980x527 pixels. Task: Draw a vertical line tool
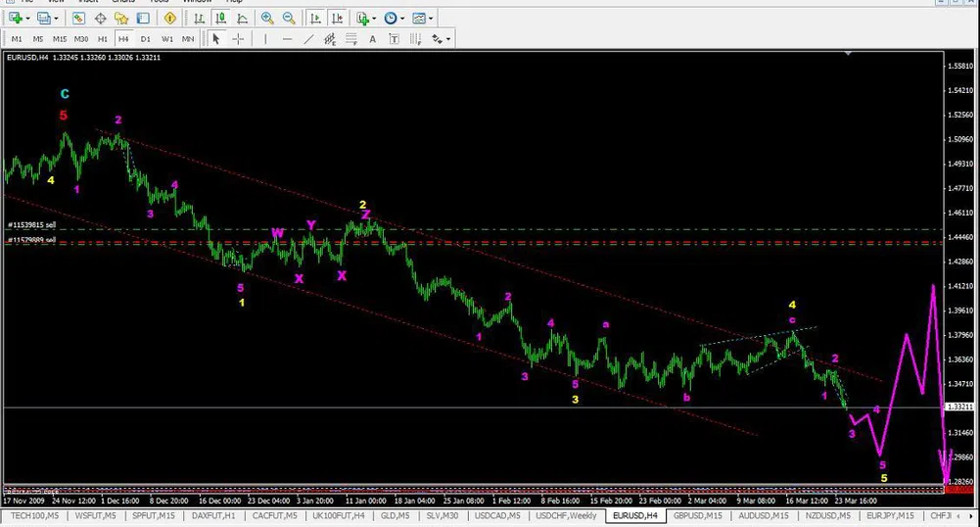coord(264,39)
